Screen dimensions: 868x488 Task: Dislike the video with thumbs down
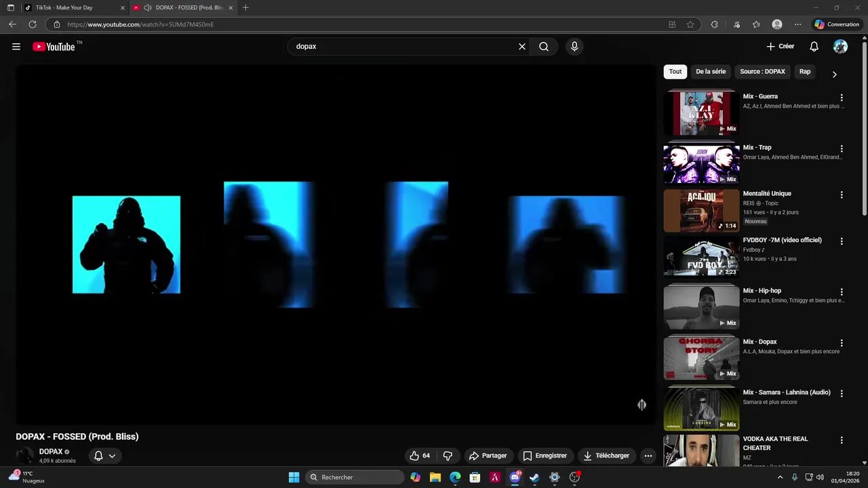pos(448,455)
